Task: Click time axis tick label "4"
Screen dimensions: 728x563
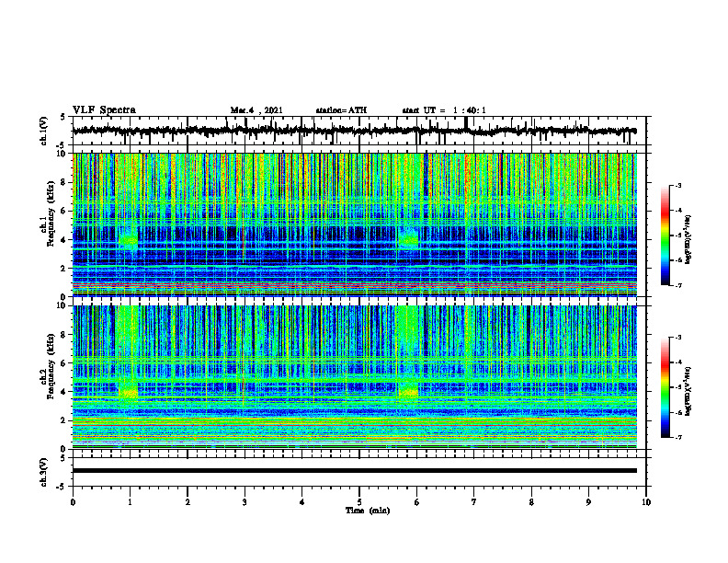Action: point(302,502)
